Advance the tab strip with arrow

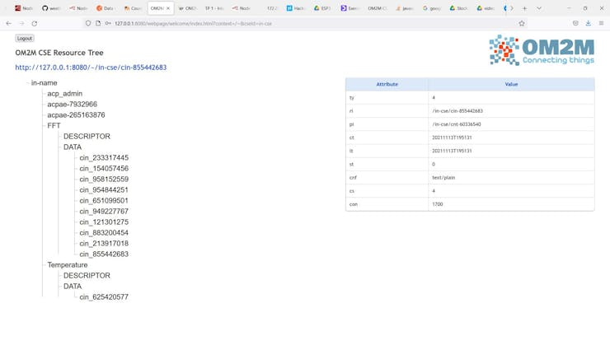coord(512,8)
